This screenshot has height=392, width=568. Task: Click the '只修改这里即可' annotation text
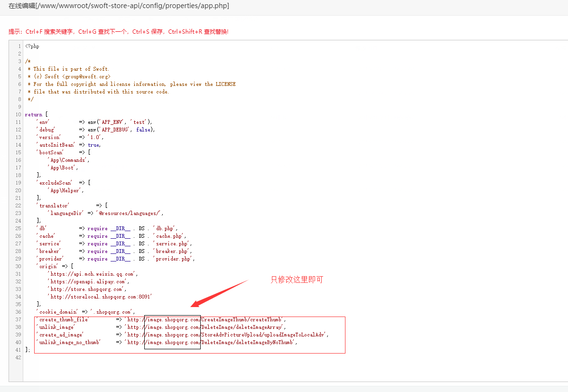coord(296,280)
